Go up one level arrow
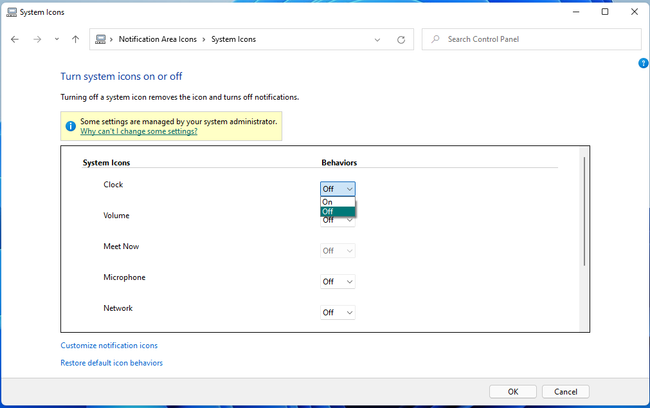The height and width of the screenshot is (408, 650). (75, 39)
